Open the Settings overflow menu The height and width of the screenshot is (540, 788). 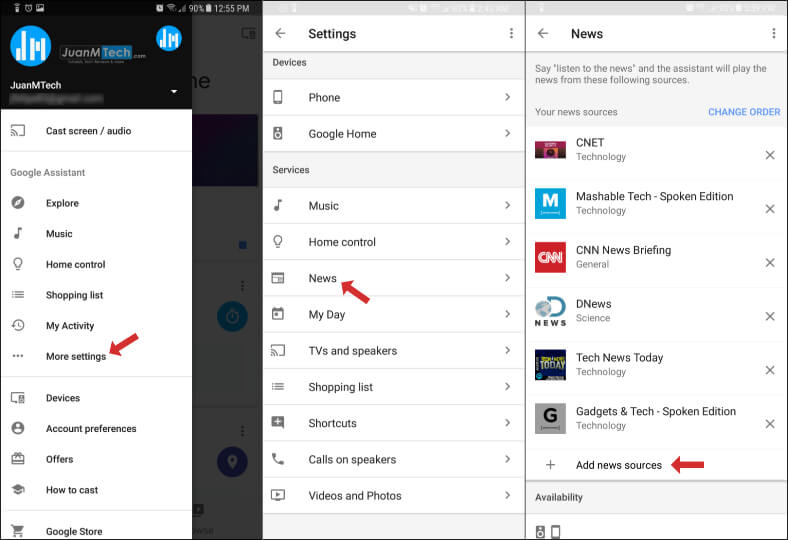[511, 33]
